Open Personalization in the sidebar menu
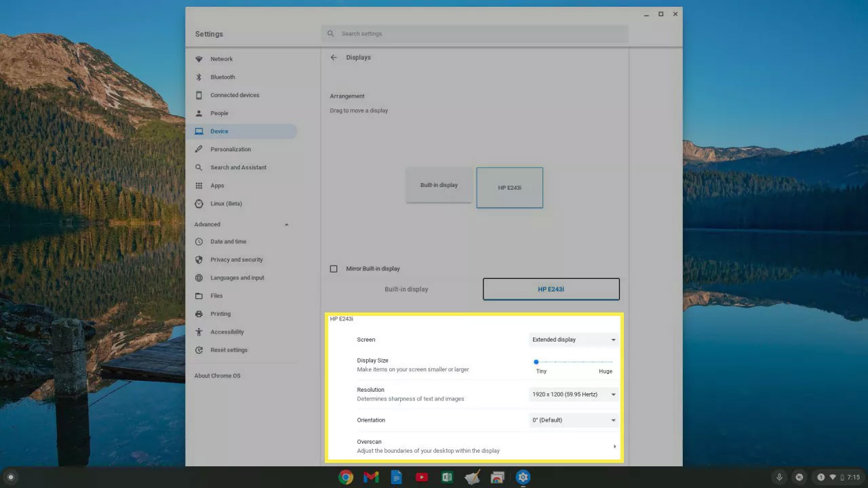 [x=231, y=149]
